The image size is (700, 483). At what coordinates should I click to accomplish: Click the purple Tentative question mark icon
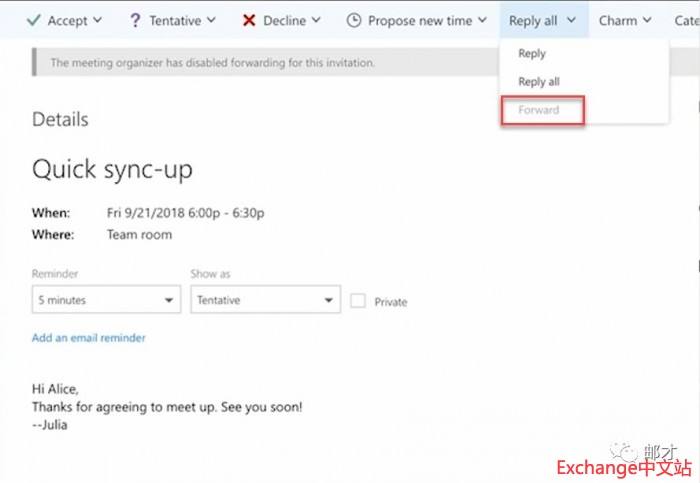[x=135, y=20]
